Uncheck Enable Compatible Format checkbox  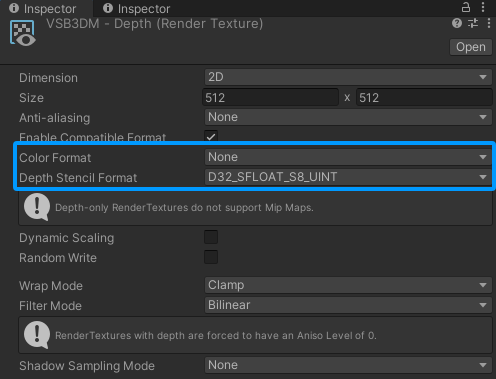coord(211,136)
